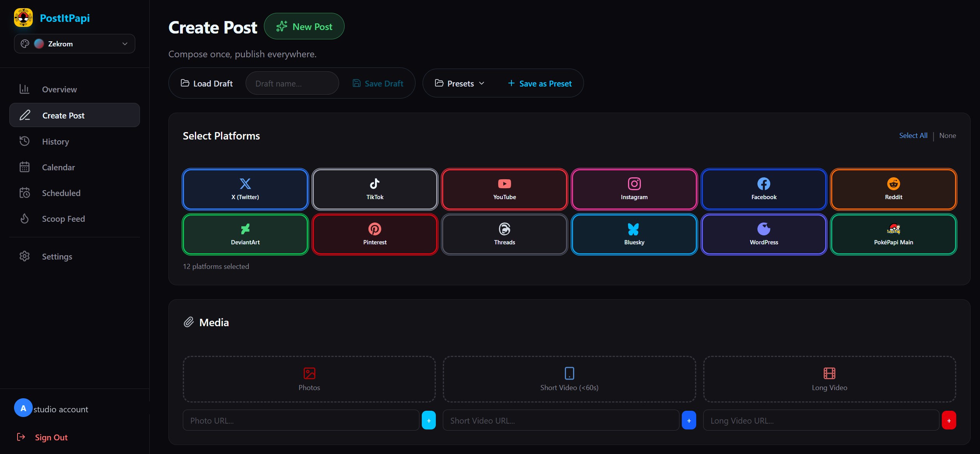
Task: Deselect the Bluesky platform card
Action: click(x=634, y=235)
